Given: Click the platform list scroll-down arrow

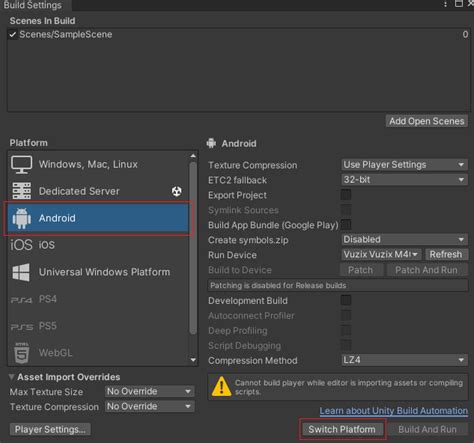Looking at the screenshot, I should [193, 360].
